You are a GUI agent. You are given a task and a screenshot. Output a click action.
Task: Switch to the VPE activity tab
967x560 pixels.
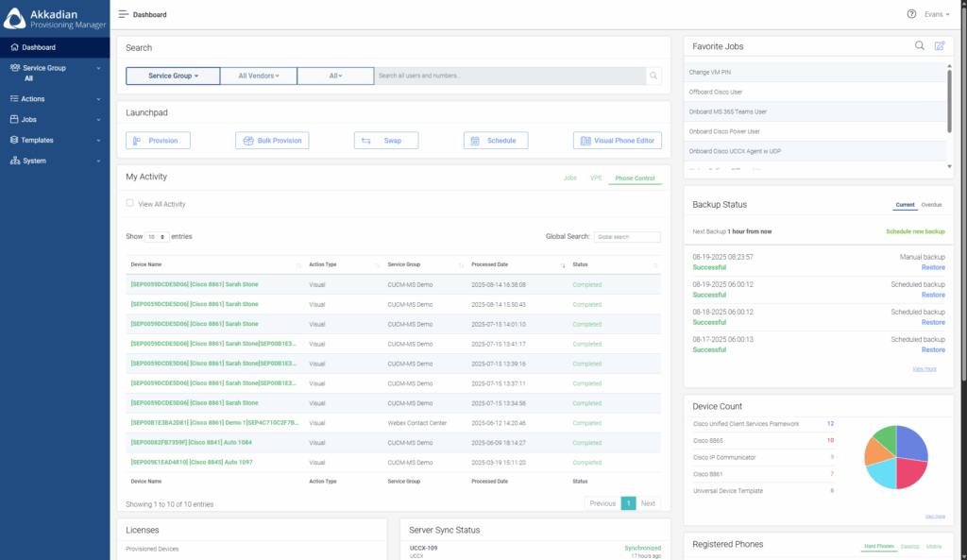596,178
